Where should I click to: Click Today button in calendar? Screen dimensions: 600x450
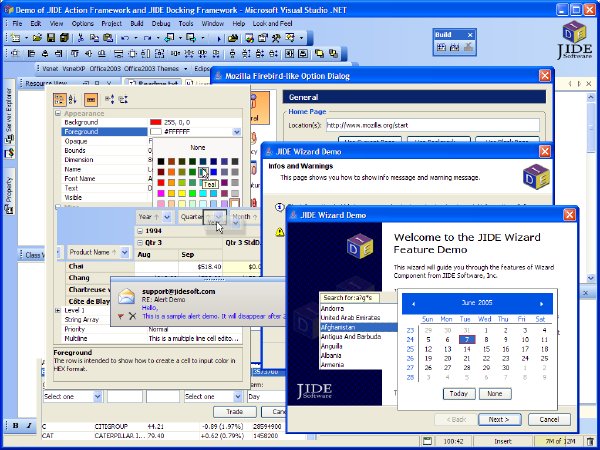(459, 394)
